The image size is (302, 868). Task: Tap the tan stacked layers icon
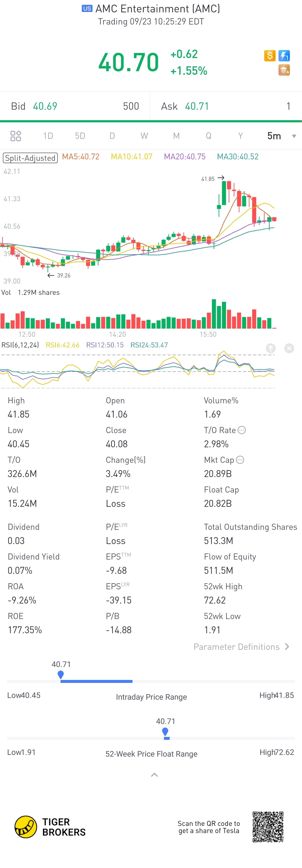pyautogui.click(x=284, y=70)
